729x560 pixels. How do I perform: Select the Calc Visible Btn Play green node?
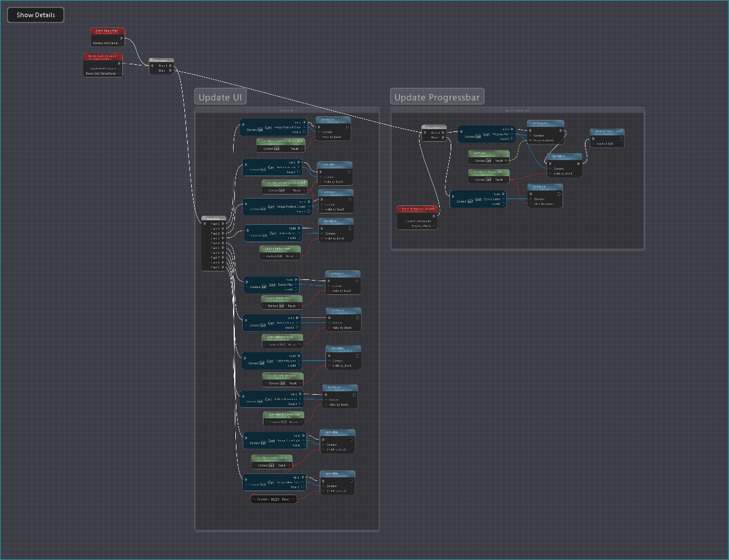click(282, 302)
